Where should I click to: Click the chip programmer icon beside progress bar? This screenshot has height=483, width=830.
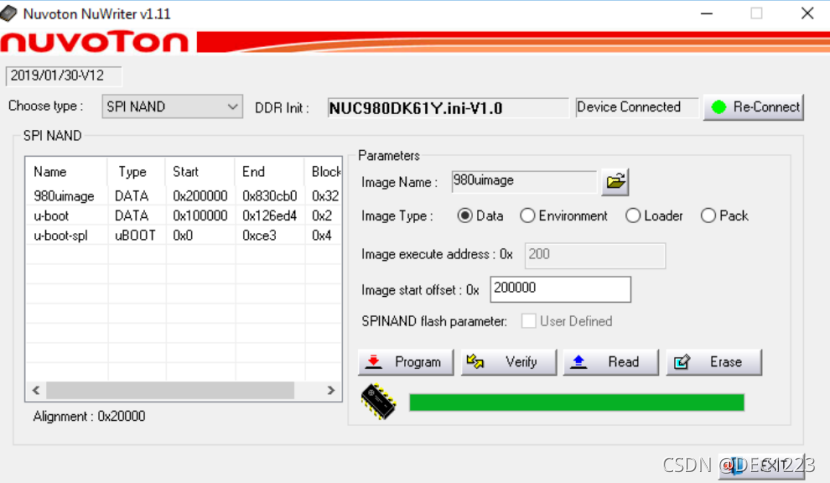(x=378, y=402)
